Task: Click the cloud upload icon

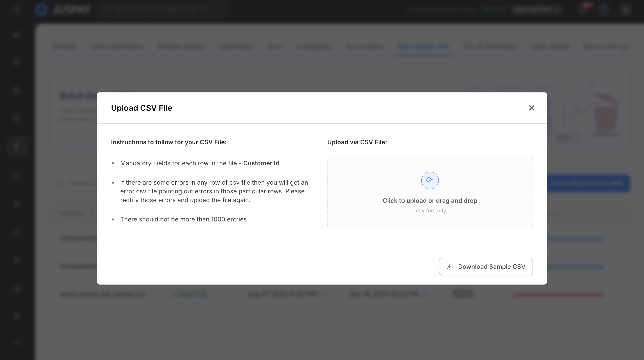Action: point(430,180)
